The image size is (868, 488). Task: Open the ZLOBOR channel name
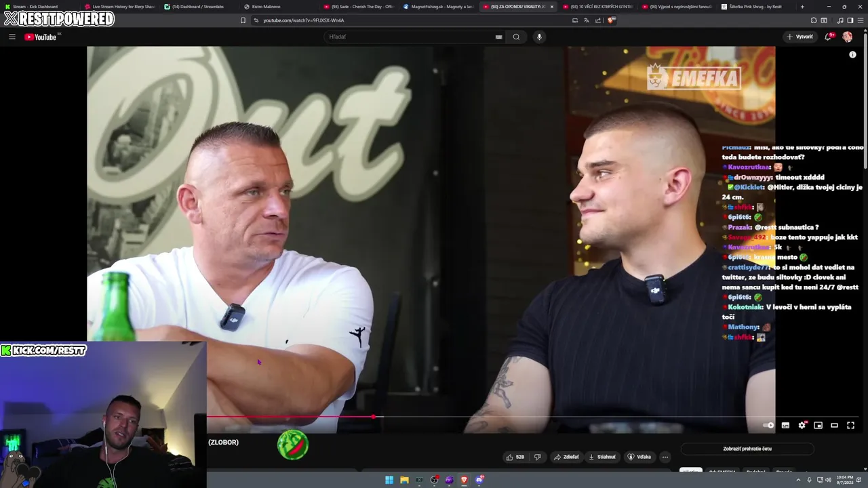(x=223, y=443)
